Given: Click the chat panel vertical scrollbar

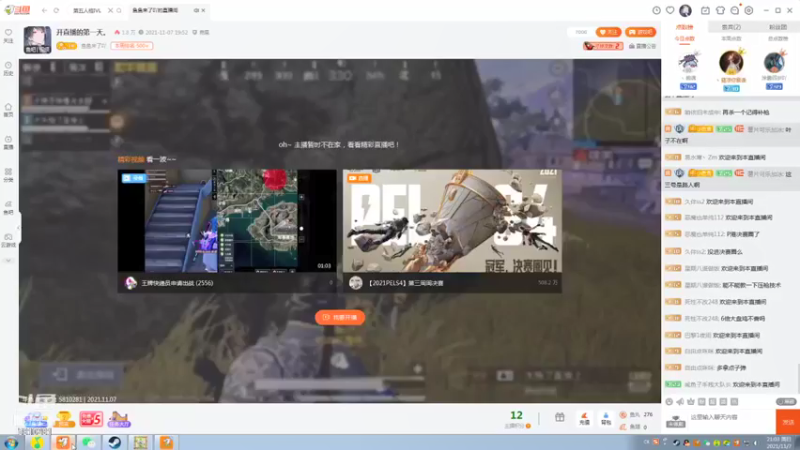Looking at the screenshot, I should point(798,378).
